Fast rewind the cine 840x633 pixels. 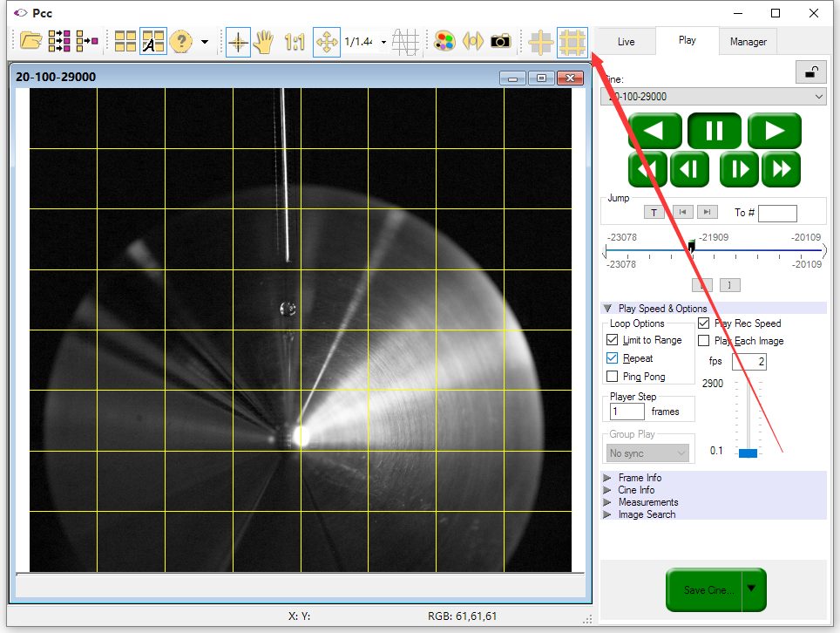[x=647, y=169]
